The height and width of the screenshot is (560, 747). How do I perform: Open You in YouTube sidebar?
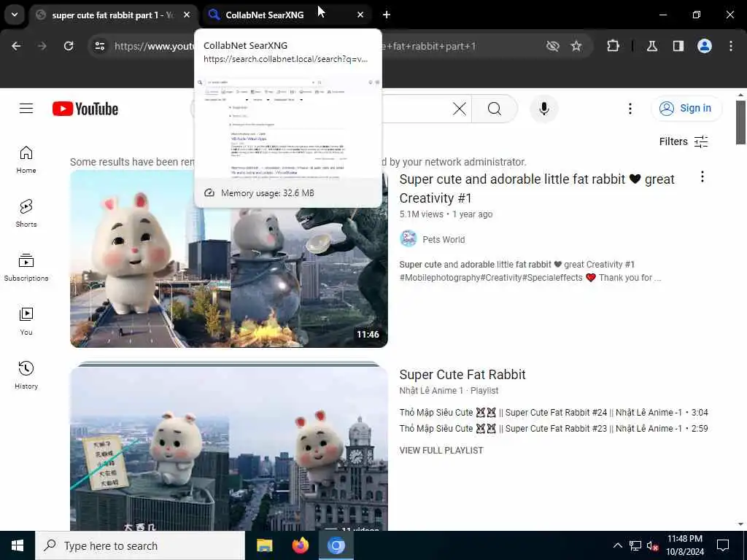point(26,321)
